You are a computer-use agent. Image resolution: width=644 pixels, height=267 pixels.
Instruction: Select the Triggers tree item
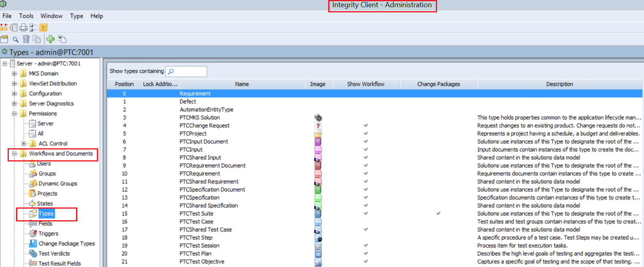48,233
